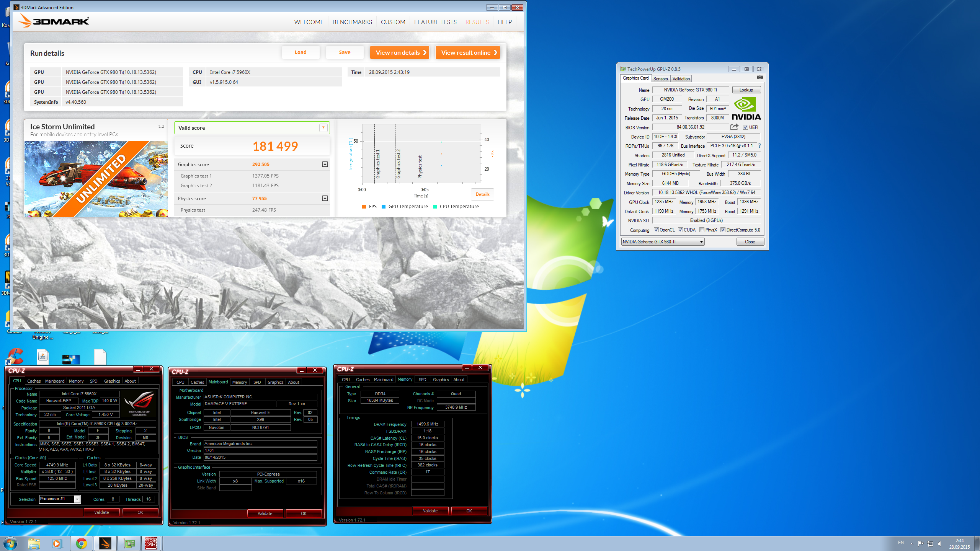980x551 pixels.
Task: Click the Show desktop button
Action: 977,543
